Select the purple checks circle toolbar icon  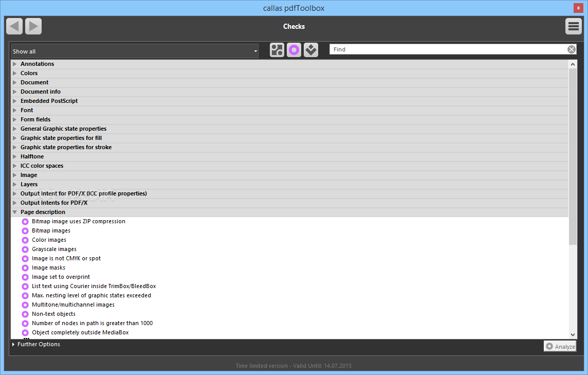tap(294, 50)
